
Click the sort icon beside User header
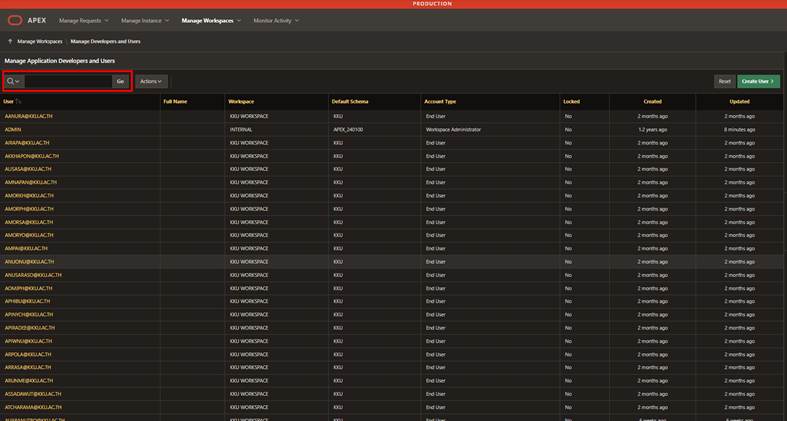click(19, 102)
